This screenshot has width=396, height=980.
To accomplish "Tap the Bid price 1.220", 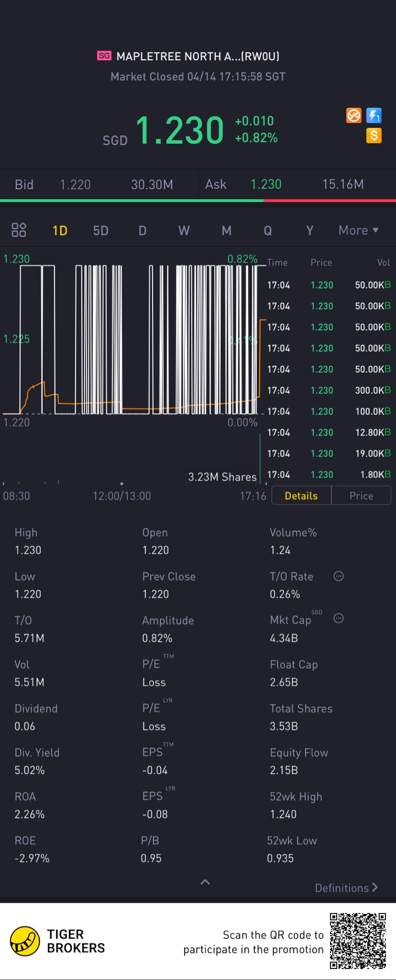I will (x=75, y=184).
